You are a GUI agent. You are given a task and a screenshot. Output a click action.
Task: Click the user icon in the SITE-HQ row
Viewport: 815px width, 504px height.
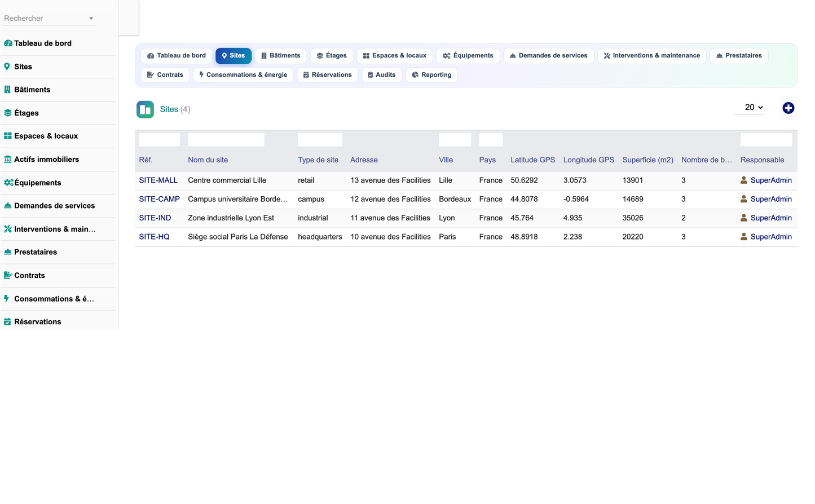click(x=744, y=237)
